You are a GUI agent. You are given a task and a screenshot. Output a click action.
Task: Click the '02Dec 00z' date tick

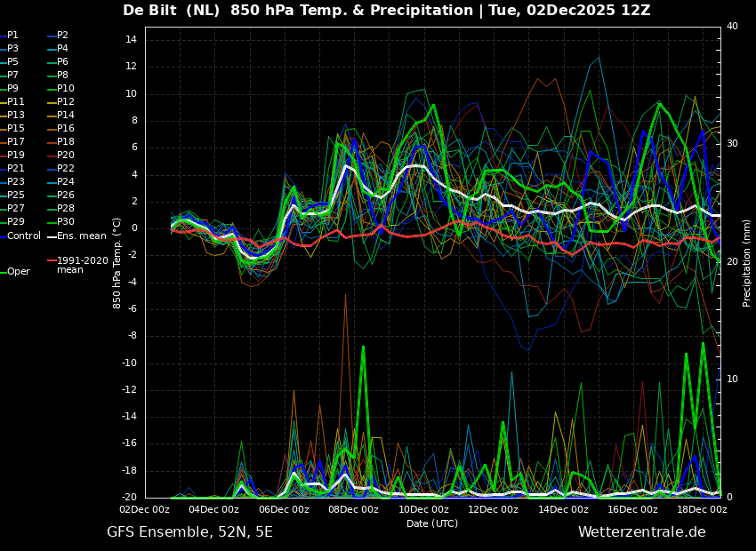tap(145, 509)
